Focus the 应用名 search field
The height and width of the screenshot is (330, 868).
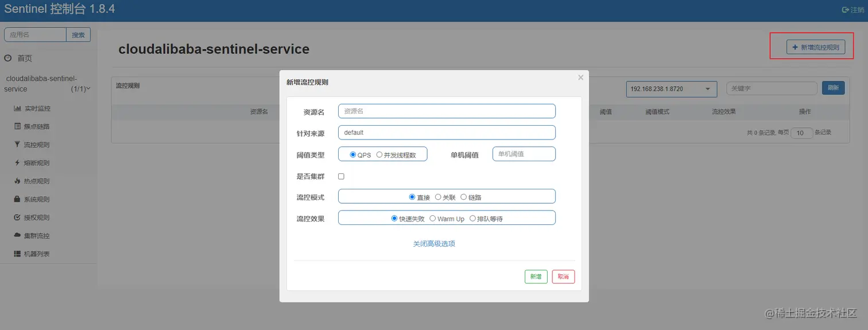click(36, 35)
